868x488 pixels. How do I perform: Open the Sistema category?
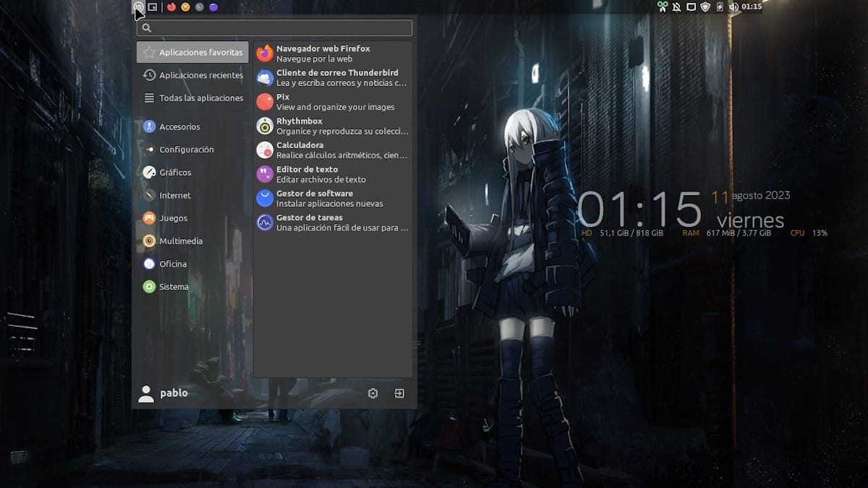[192, 287]
